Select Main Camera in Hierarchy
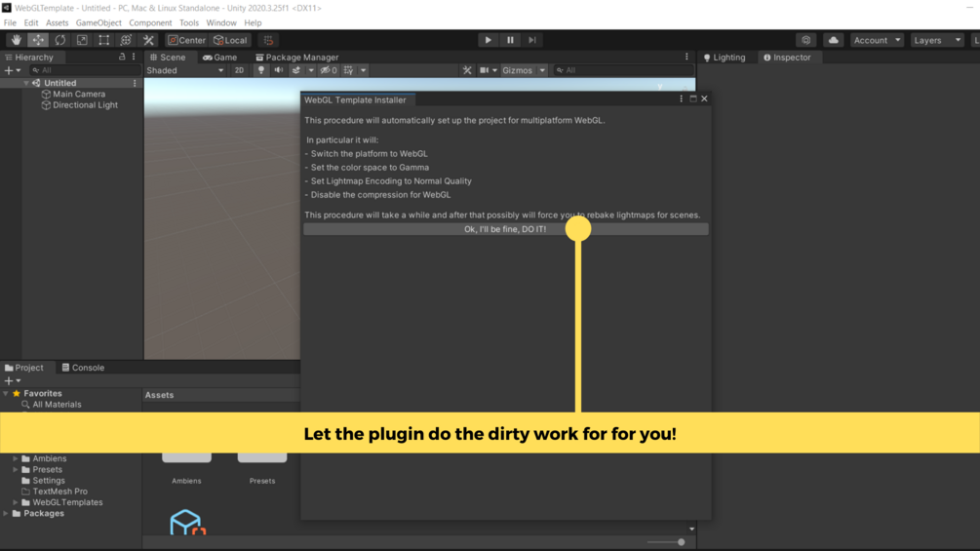This screenshot has width=980, height=551. [79, 94]
